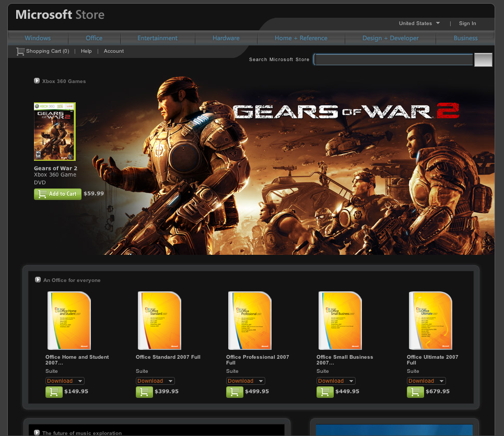Image resolution: width=504 pixels, height=436 pixels.
Task: Open the Gears of War 2 title link
Action: click(55, 168)
